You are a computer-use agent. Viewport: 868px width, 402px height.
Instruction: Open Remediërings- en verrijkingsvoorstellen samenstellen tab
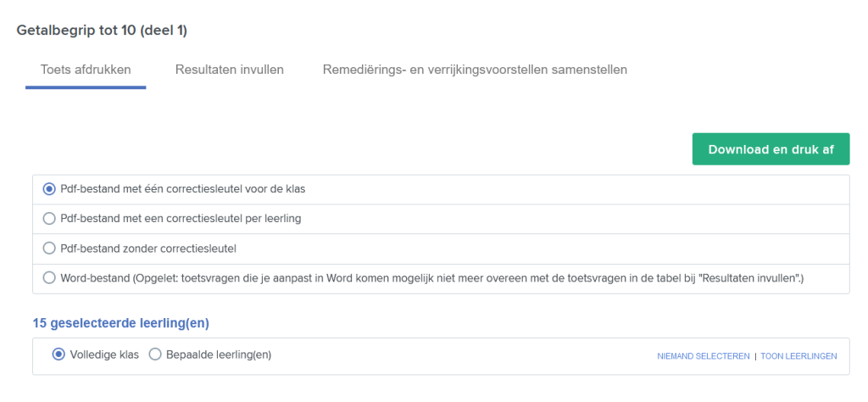(x=475, y=70)
